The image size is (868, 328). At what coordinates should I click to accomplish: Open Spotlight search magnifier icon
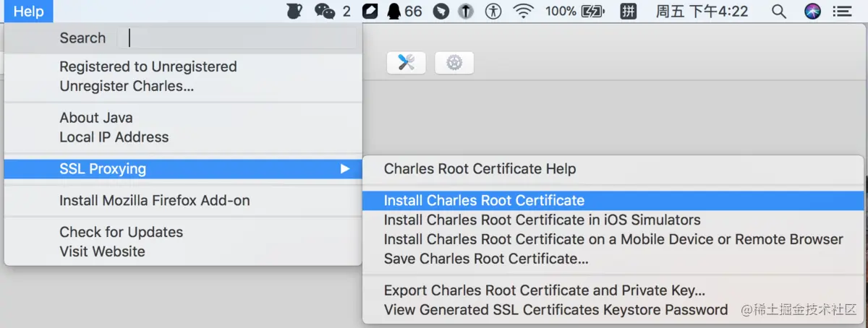779,12
